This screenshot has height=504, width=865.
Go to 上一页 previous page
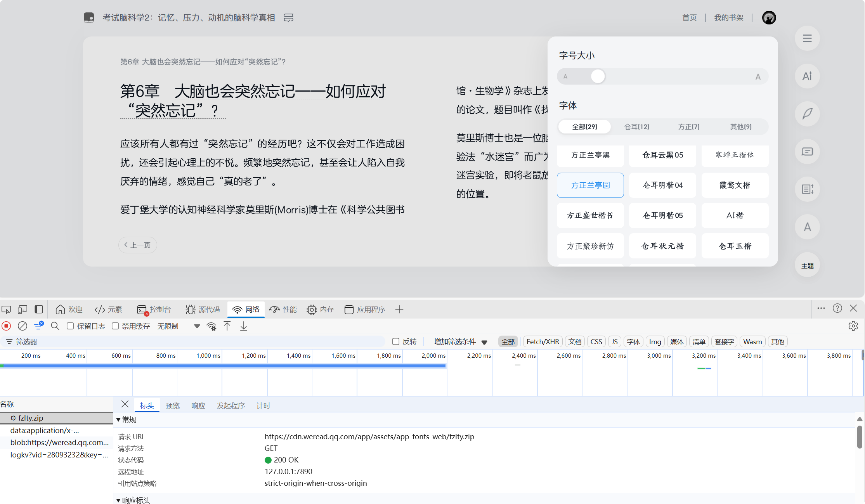pos(137,245)
